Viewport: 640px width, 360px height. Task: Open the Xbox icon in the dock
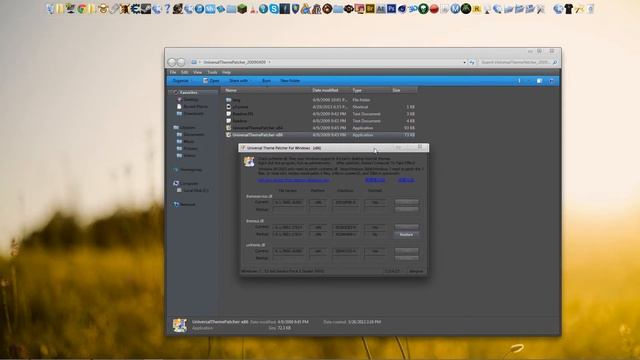[466, 9]
